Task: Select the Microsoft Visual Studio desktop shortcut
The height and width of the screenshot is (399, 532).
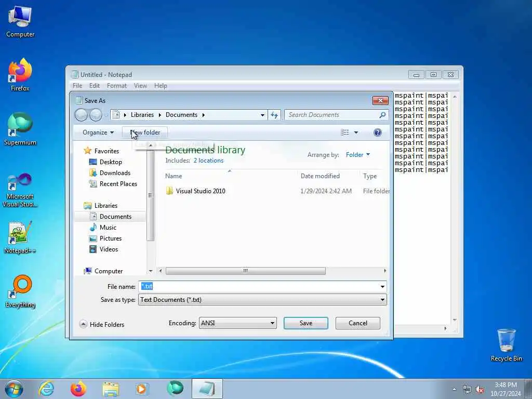Action: click(20, 190)
